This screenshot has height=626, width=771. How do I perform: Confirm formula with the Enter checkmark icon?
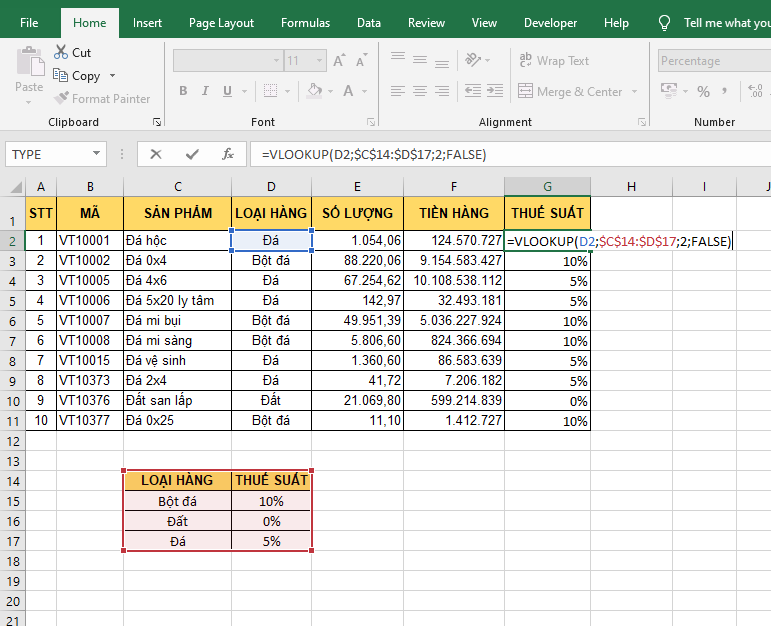[191, 154]
